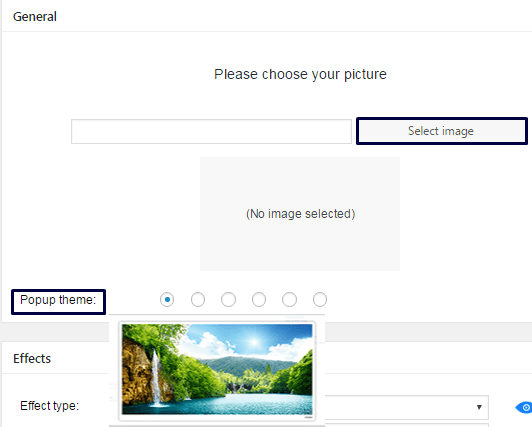This screenshot has height=427, width=532.
Task: Select the fourth Popup theme radio button
Action: coord(259,299)
